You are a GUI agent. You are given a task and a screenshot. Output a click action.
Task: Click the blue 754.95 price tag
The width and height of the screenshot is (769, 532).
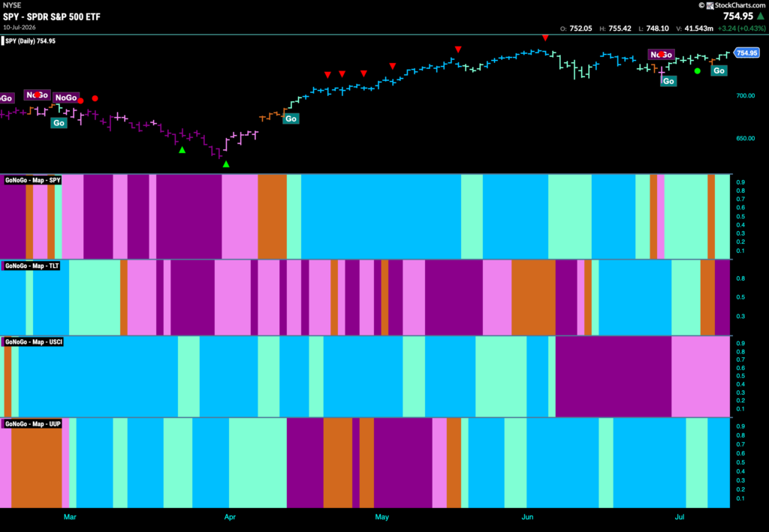tap(746, 53)
